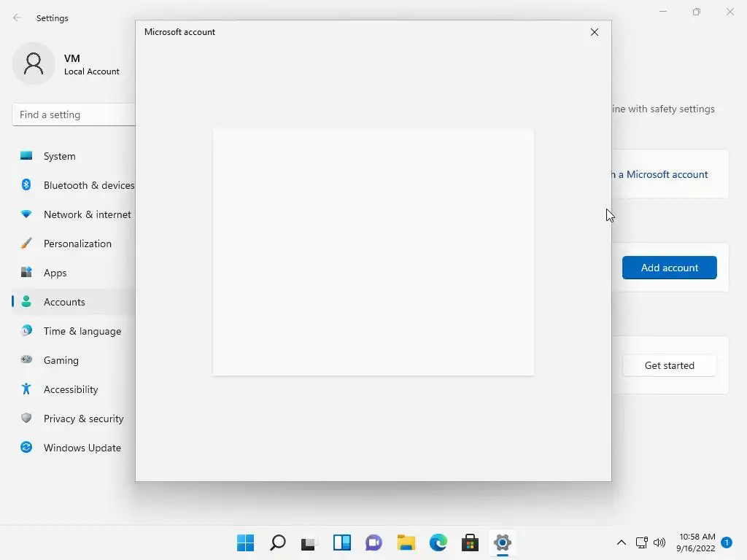Image resolution: width=747 pixels, height=560 pixels.
Task: Restore down the Settings window
Action: [697, 12]
